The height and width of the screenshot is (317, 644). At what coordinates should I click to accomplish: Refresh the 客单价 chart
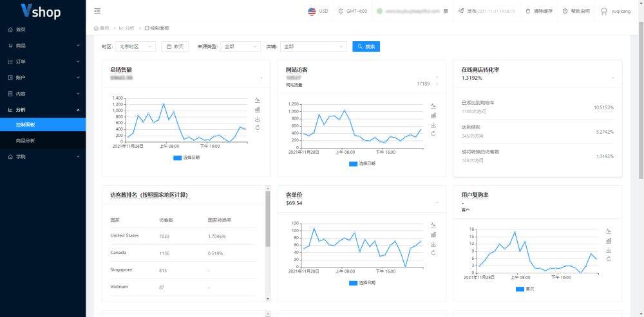pos(433,253)
